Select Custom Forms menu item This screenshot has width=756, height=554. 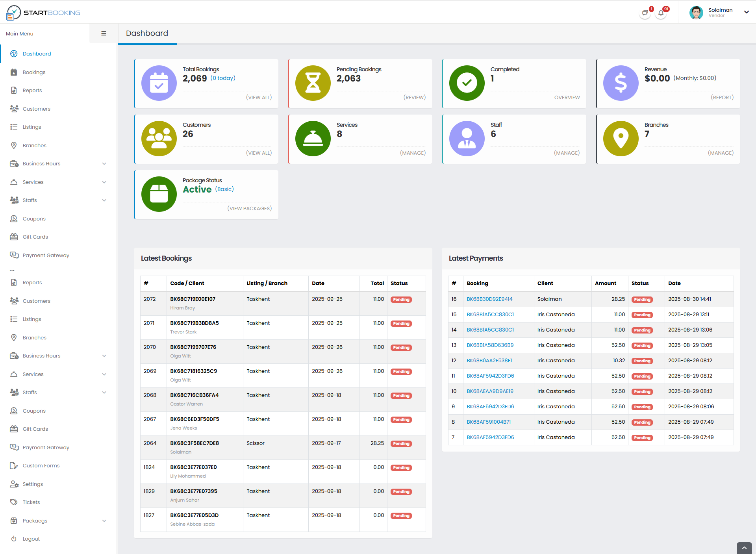tap(41, 465)
